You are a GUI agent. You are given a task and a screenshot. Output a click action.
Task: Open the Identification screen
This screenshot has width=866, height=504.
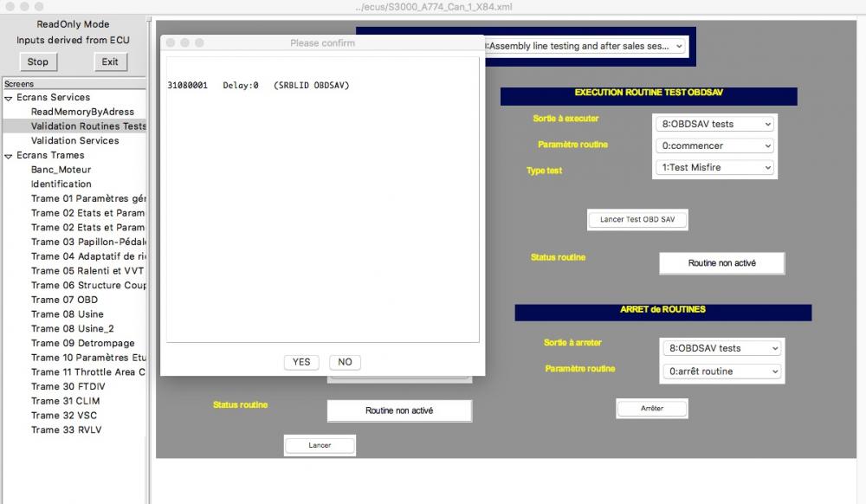click(x=61, y=184)
